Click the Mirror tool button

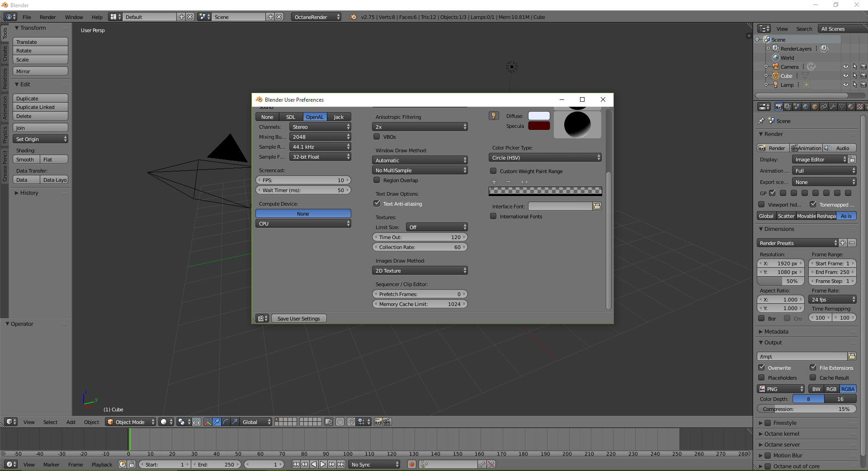(40, 71)
